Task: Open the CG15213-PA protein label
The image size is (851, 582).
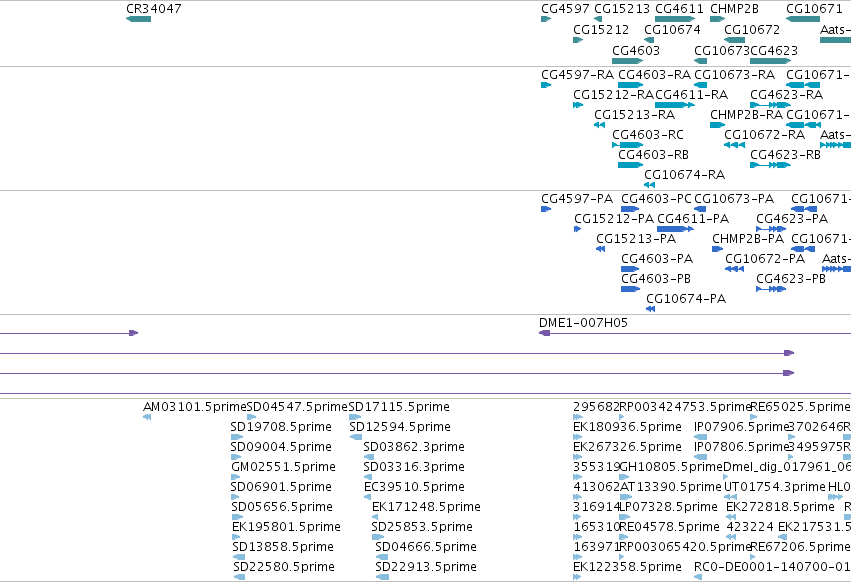Action: (636, 239)
